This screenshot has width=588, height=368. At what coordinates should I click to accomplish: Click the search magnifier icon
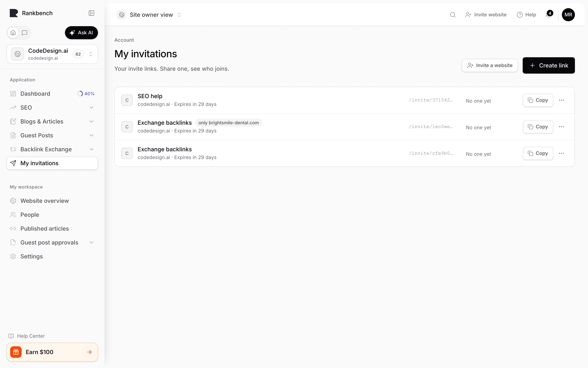pyautogui.click(x=452, y=15)
